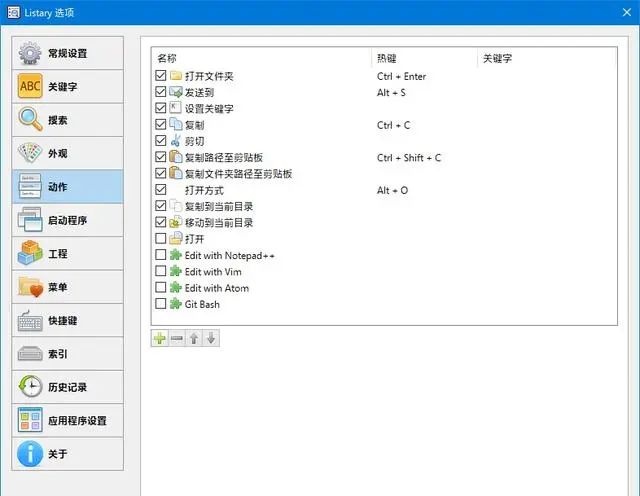Viewport: 640px width, 496px height.
Task: Sort by the 名称 column header
Action: click(262, 58)
